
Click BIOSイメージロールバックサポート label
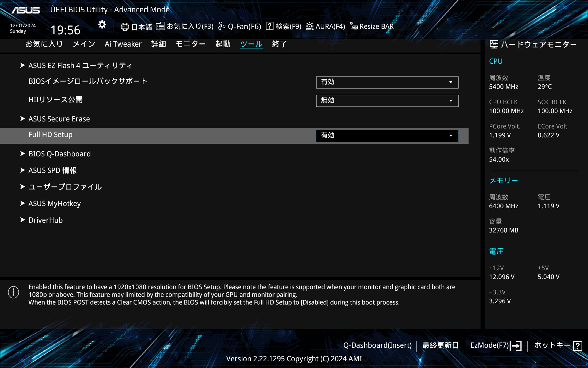point(88,81)
